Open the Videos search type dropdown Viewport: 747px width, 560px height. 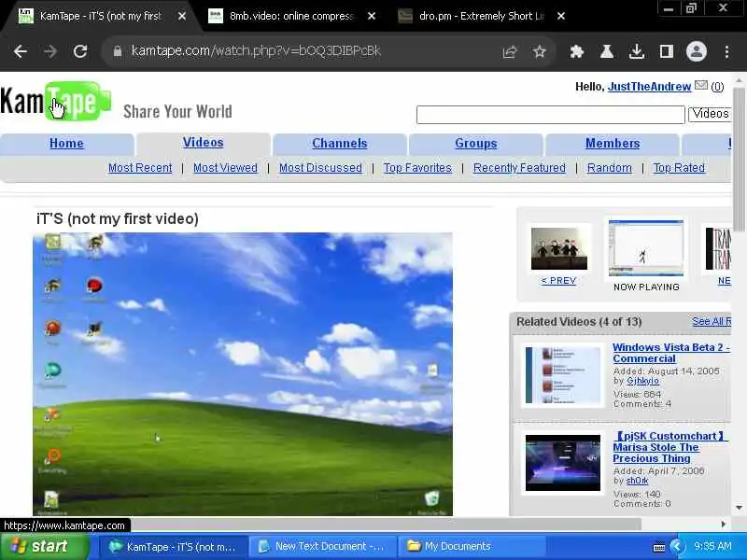coord(710,114)
